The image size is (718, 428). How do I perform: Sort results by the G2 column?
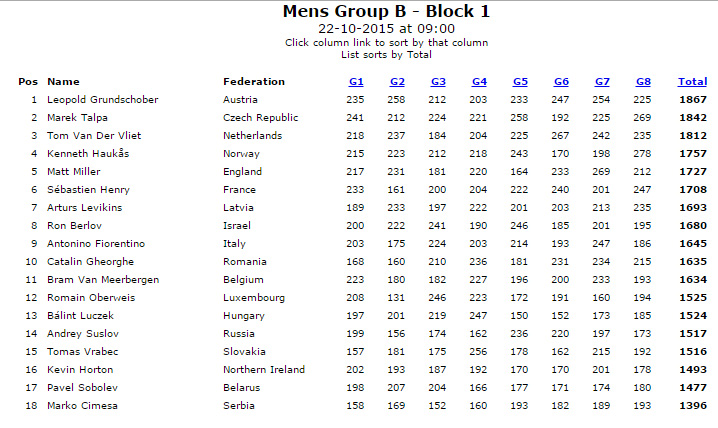coord(397,82)
